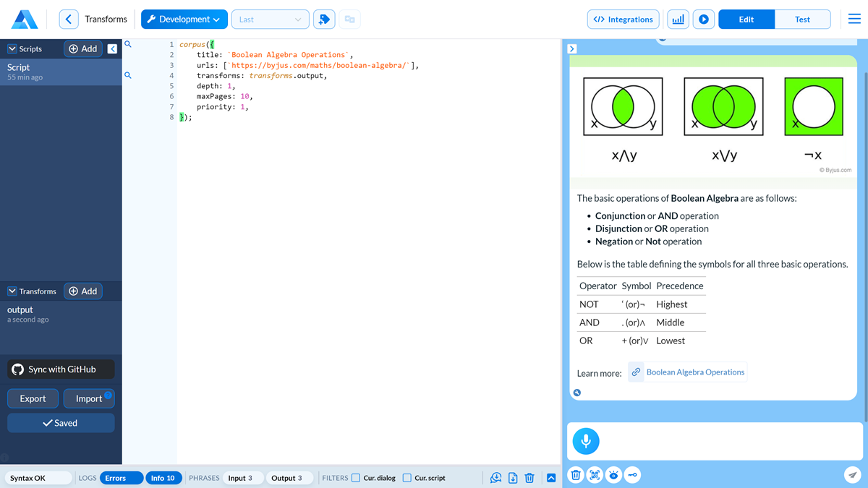Delete logs with the log panel trash icon
The width and height of the screenshot is (868, 488).
coord(529,478)
